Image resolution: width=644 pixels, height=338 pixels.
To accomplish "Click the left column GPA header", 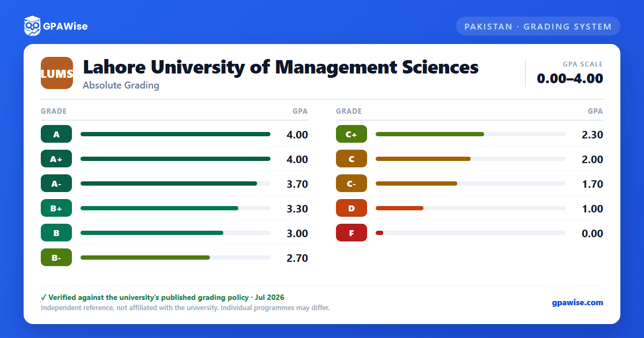I will pos(300,111).
